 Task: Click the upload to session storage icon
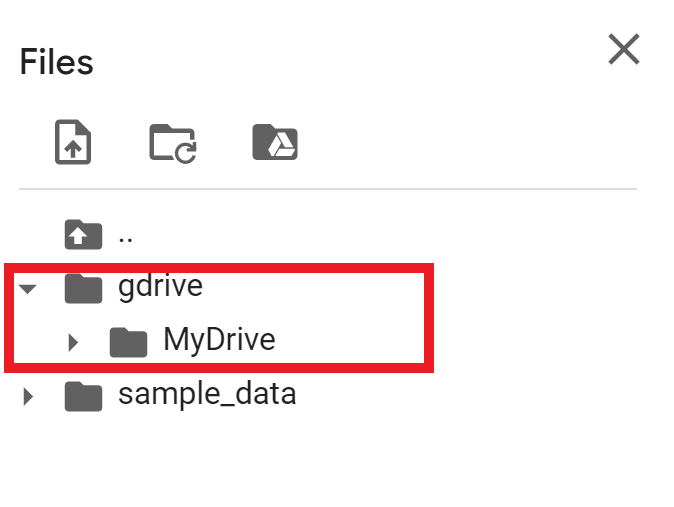[73, 143]
